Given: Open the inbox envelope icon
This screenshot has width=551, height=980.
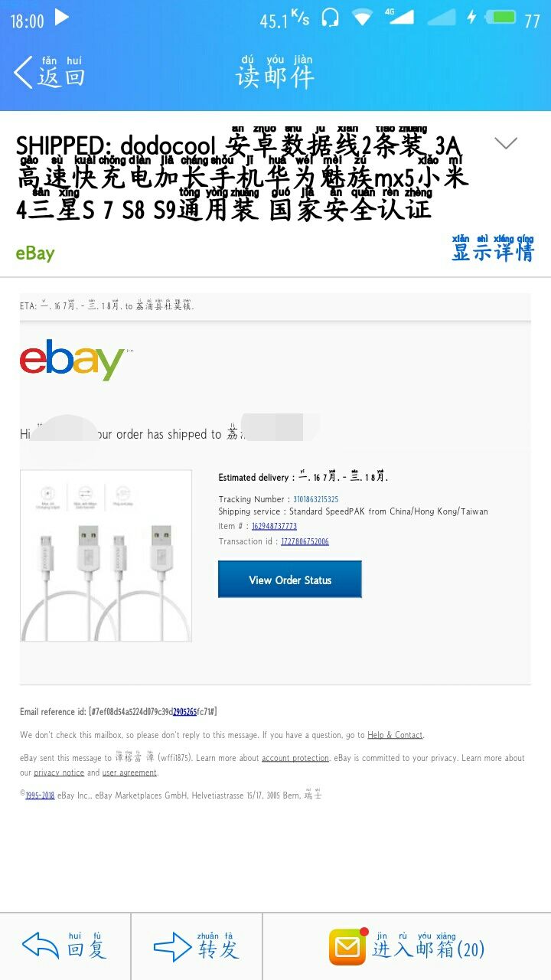Looking at the screenshot, I should pyautogui.click(x=348, y=947).
